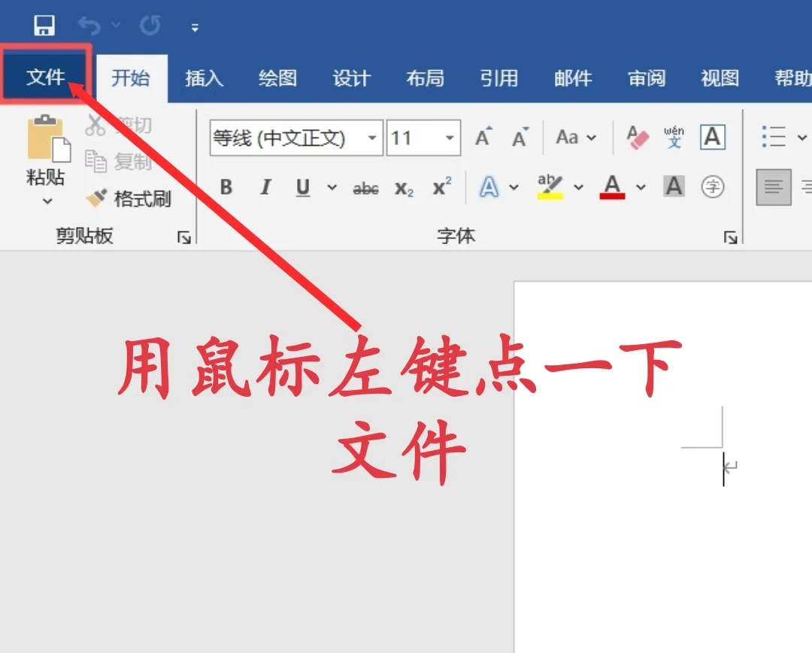Screen dimensions: 812x653
Task: Open the font size dropdown
Action: coord(450,138)
